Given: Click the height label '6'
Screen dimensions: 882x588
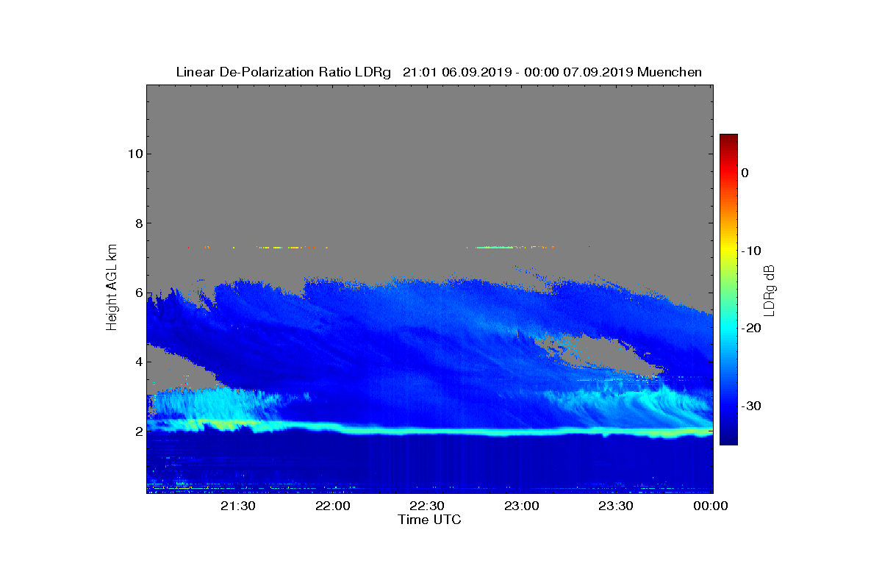Looking at the screenshot, I should [137, 293].
